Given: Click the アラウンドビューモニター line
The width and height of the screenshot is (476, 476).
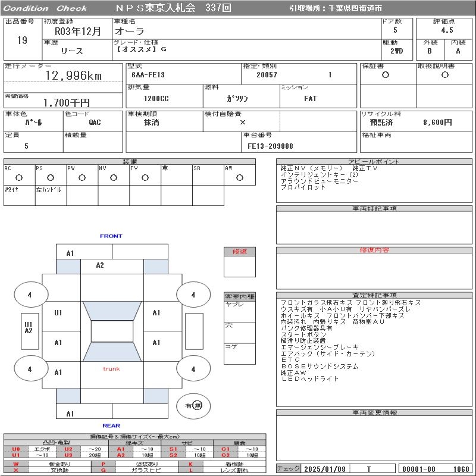Looking at the screenshot, I should [320, 181].
